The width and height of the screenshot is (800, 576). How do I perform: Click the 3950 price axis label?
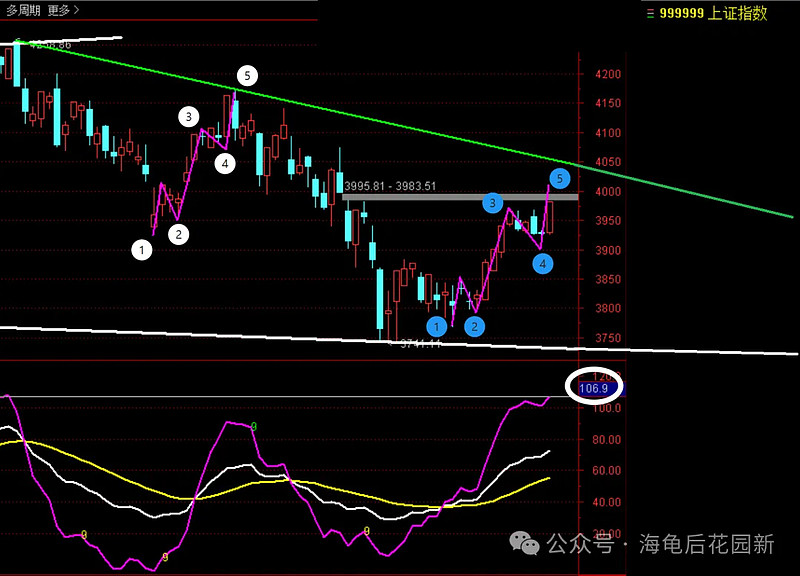click(x=608, y=221)
